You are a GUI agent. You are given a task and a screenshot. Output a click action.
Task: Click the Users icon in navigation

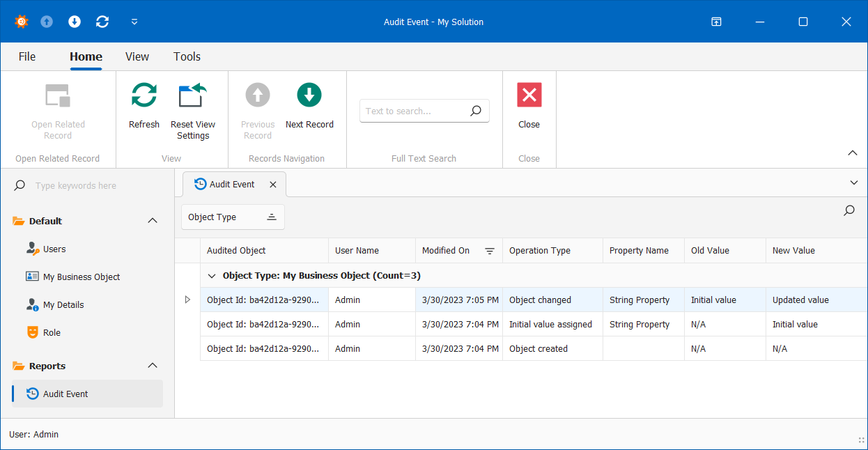33,249
